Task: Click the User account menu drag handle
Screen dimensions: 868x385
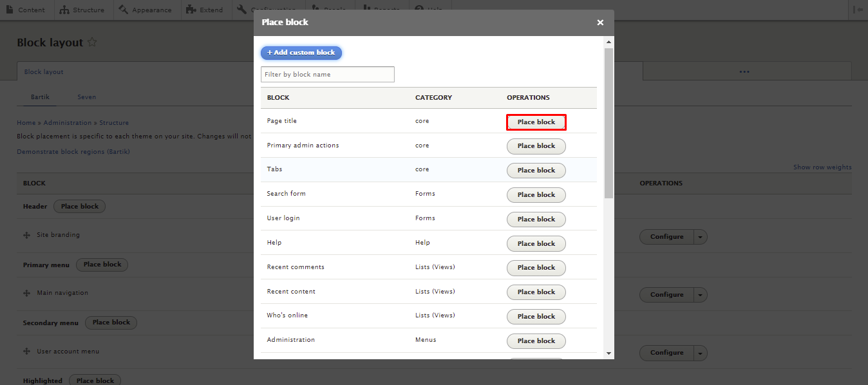Action: (x=26, y=351)
